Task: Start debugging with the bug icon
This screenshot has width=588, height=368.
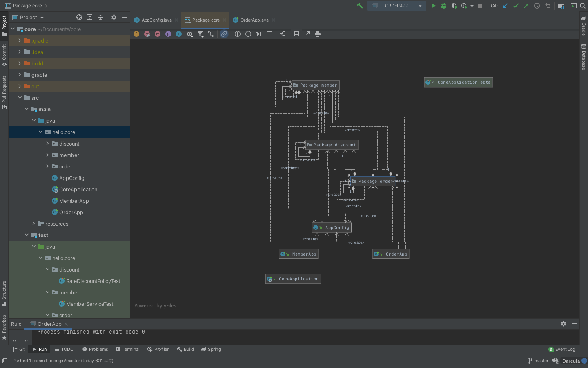Action: coord(444,6)
